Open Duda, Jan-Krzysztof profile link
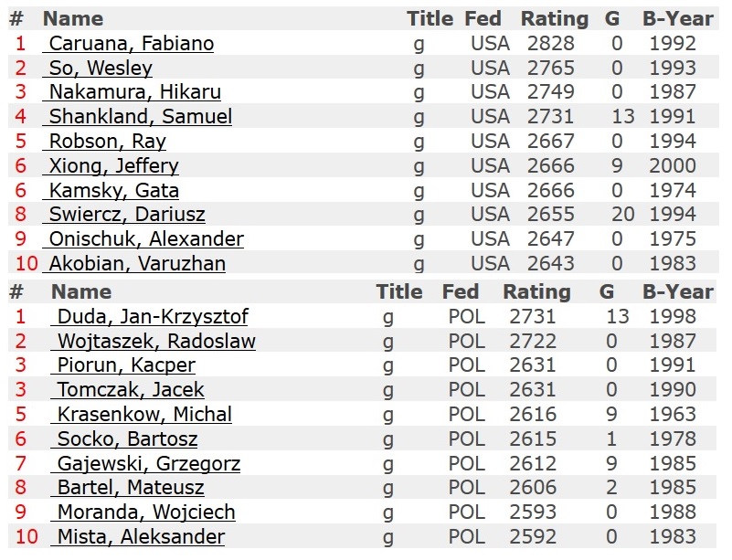Viewport: 732px width, 560px height. (149, 317)
